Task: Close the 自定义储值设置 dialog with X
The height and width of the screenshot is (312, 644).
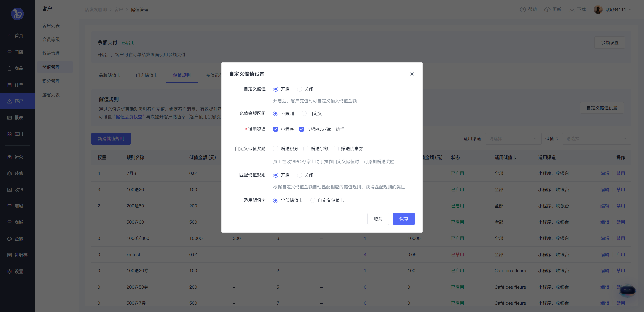Action: pyautogui.click(x=412, y=74)
